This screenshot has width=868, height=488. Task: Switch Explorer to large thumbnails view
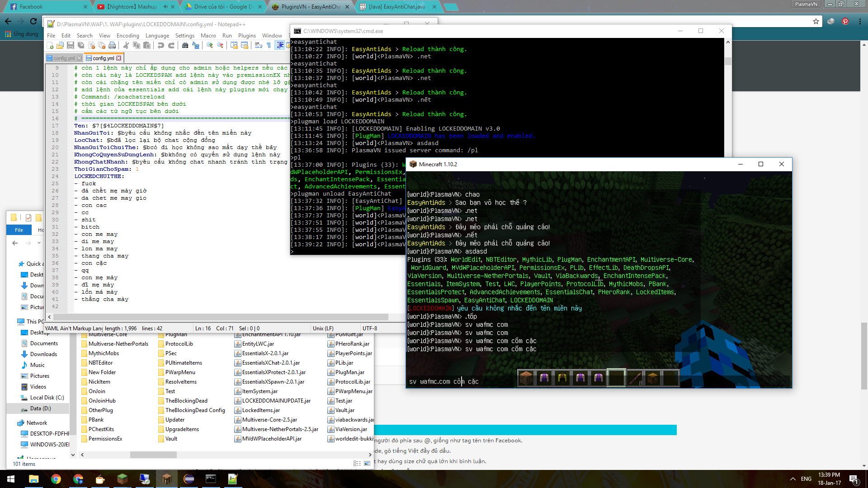[x=367, y=463]
